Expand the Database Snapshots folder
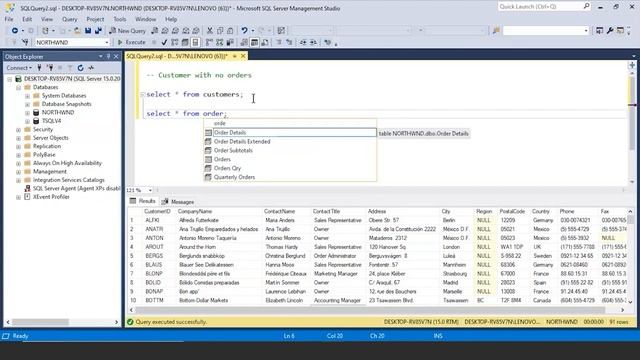The width and height of the screenshot is (640, 360). (x=27, y=104)
